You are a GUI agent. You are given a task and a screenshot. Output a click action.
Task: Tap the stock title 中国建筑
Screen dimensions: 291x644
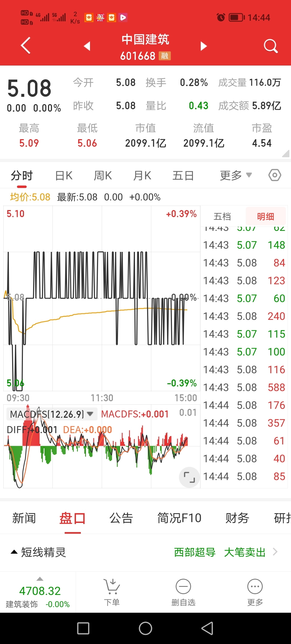point(145,39)
